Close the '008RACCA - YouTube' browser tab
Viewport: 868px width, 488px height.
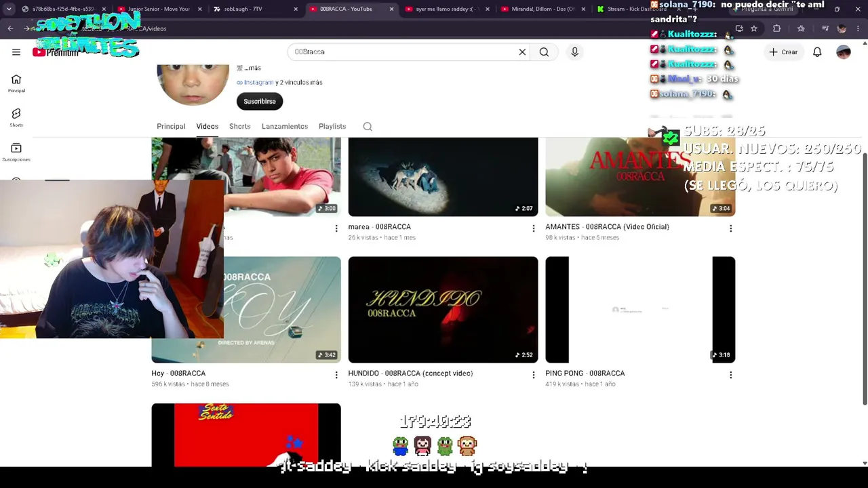pyautogui.click(x=392, y=9)
